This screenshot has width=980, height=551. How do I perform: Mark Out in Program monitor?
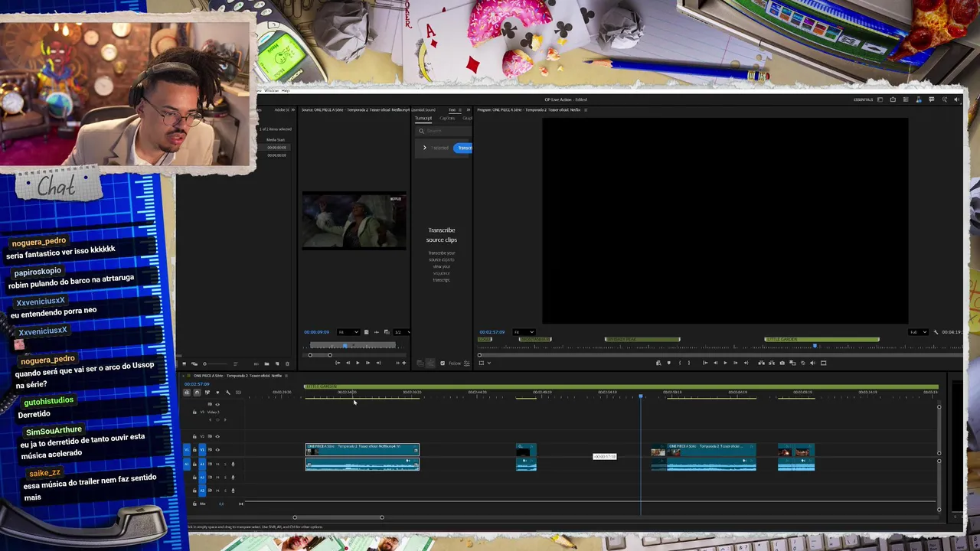click(x=688, y=363)
